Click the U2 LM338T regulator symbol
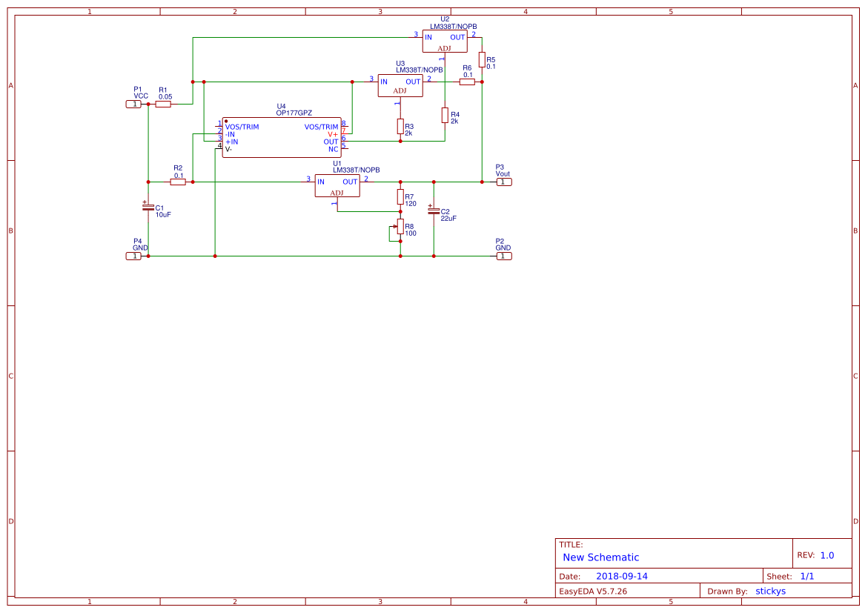Screen dimensions: 868x613 coord(445,41)
